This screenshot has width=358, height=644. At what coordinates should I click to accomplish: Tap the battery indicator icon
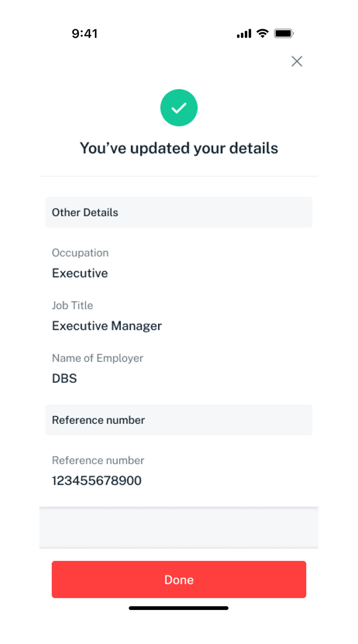284,34
